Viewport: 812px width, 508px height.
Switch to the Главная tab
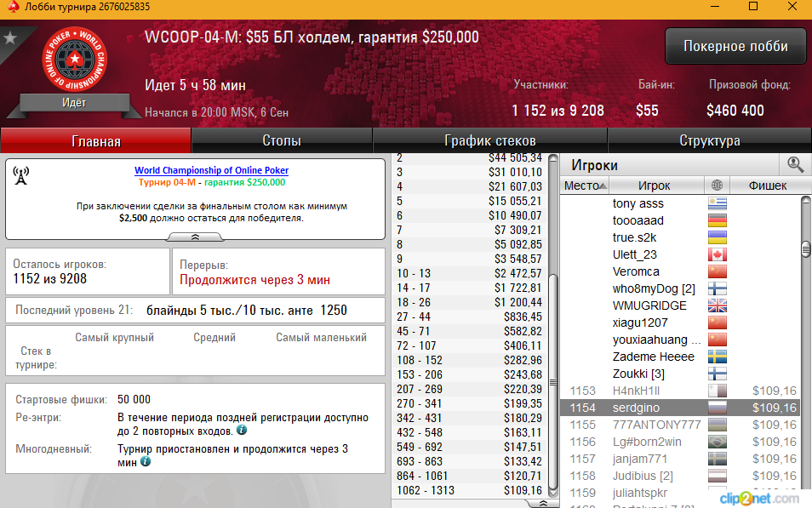[96, 141]
